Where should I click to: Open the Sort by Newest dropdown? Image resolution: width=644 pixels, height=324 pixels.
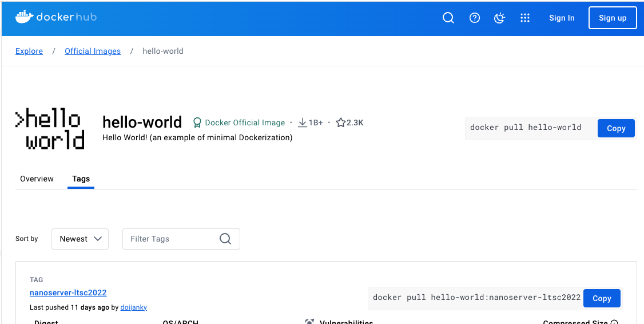point(80,239)
